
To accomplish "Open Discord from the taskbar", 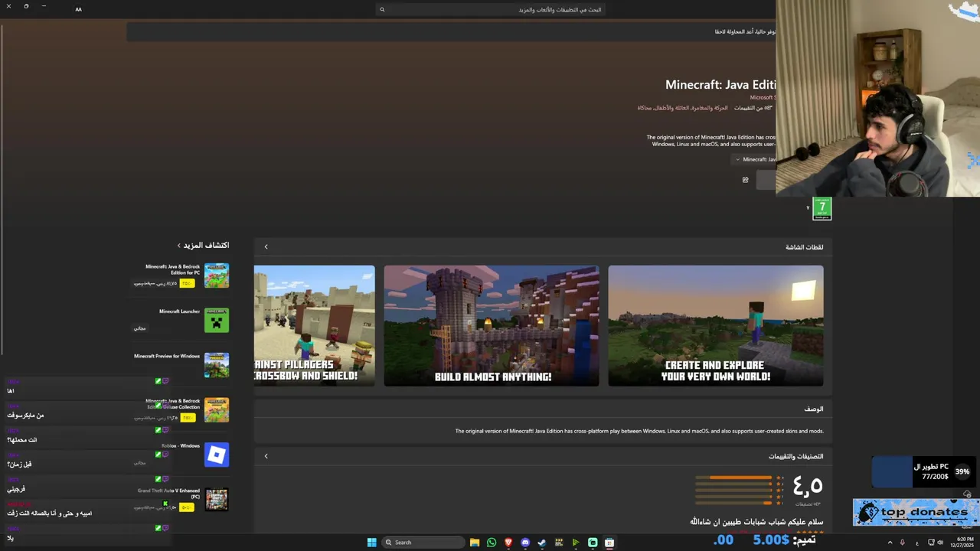I will pyautogui.click(x=525, y=543).
